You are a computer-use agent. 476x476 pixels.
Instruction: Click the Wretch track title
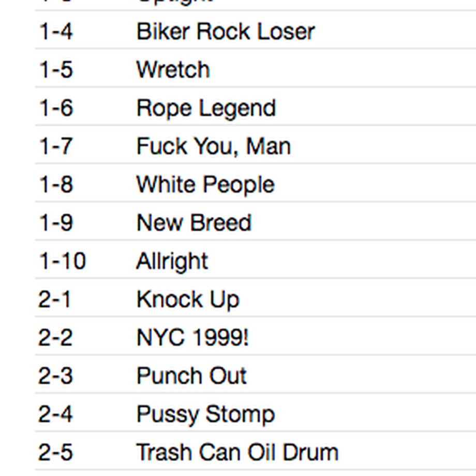173,69
